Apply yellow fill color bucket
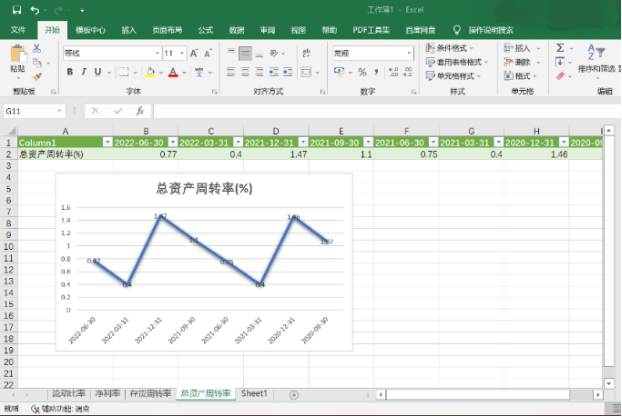Screen dimensions: 622x417 pyautogui.click(x=150, y=72)
